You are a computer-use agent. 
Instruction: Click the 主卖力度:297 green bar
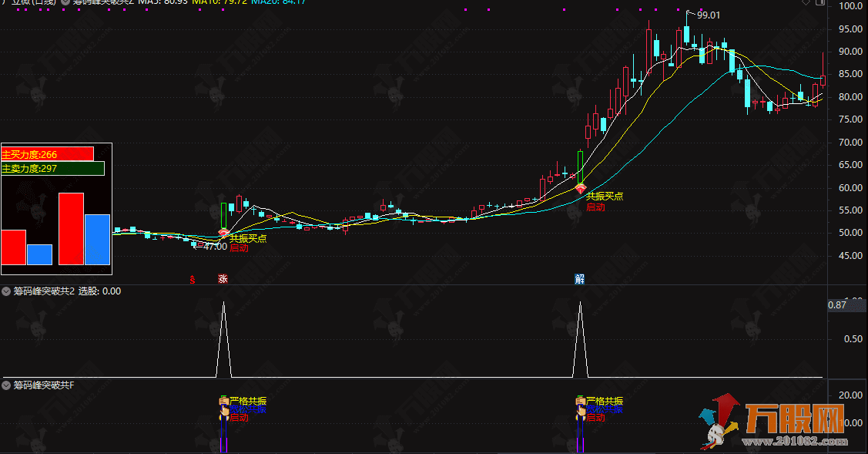52,168
